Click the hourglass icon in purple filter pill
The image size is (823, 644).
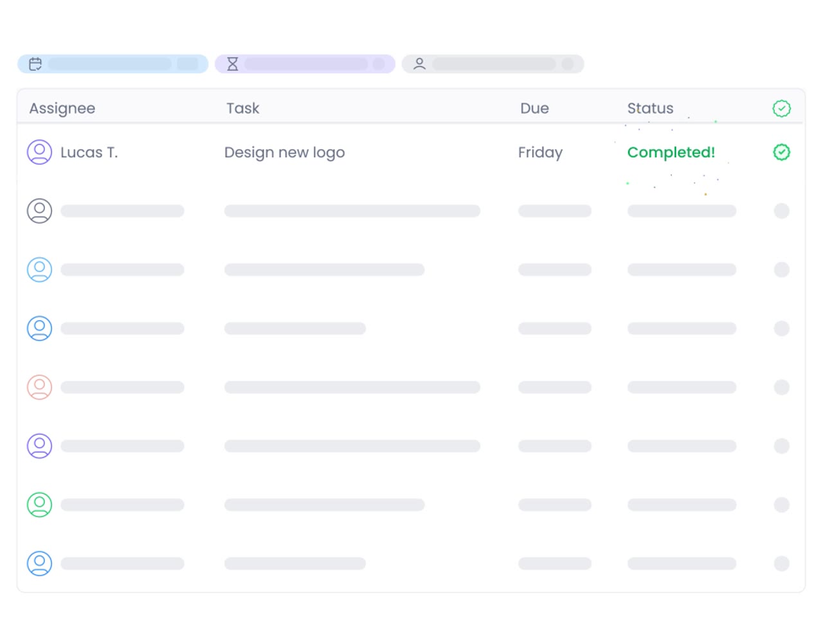click(233, 64)
